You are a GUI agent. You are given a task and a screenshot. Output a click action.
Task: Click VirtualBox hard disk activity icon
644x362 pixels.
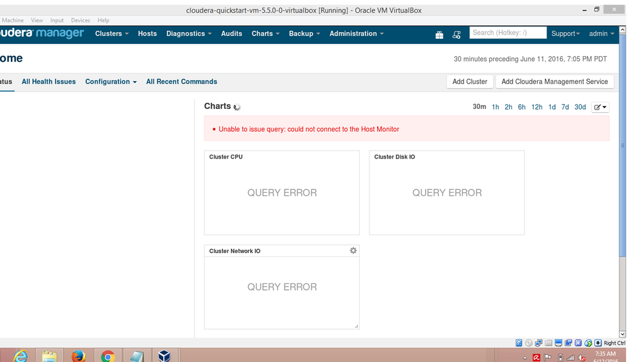pyautogui.click(x=519, y=343)
